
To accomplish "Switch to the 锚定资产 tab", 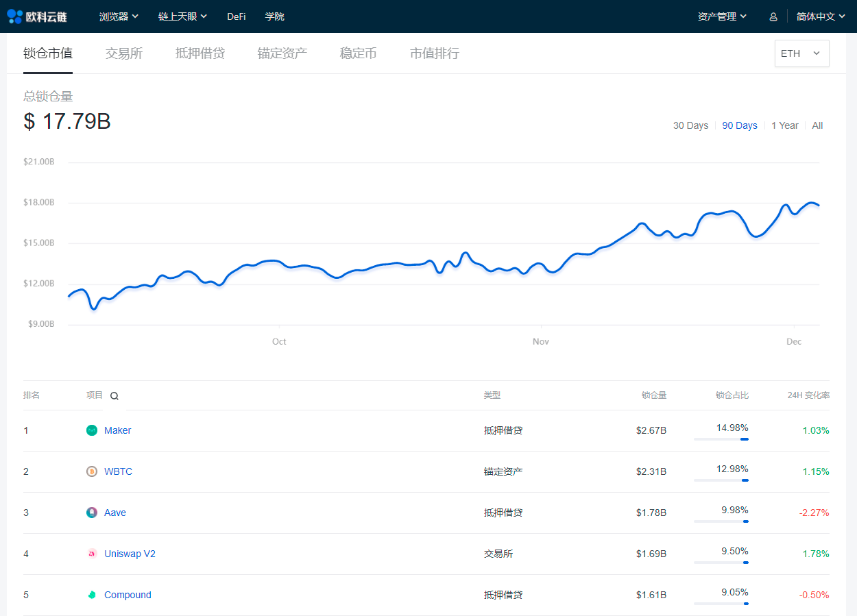I will (x=282, y=53).
